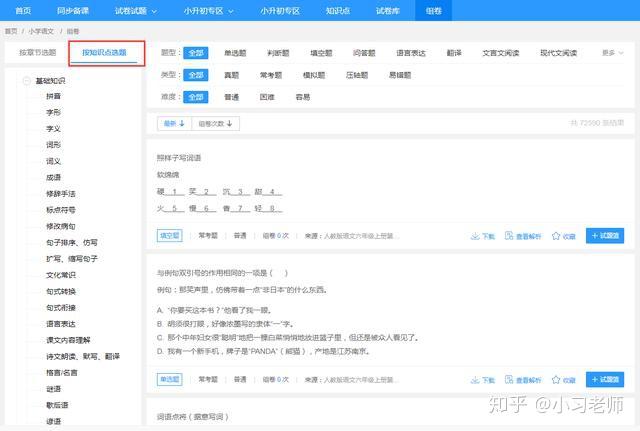Select 字义 in the knowledge tree
Image resolution: width=640 pixels, height=431 pixels.
point(53,129)
